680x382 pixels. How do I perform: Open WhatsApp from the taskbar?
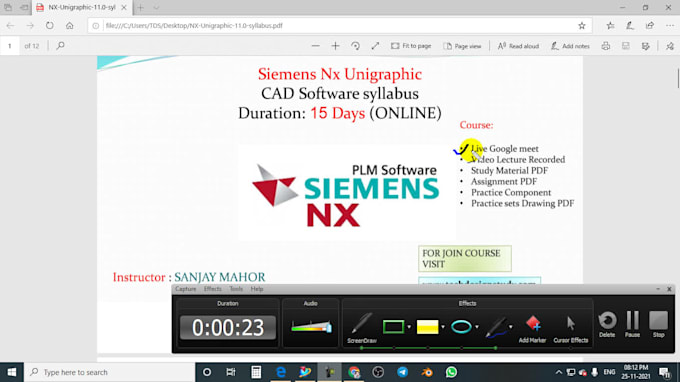pyautogui.click(x=451, y=372)
